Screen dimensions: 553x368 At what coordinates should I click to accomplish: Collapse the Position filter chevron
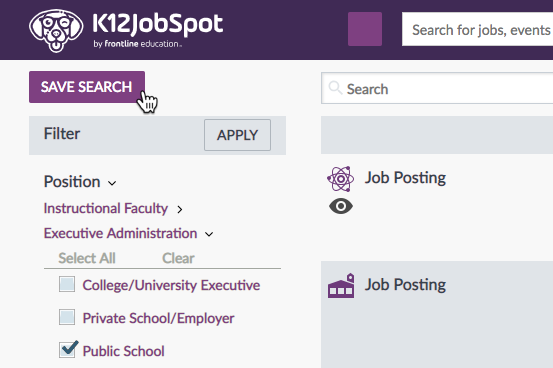(x=112, y=183)
